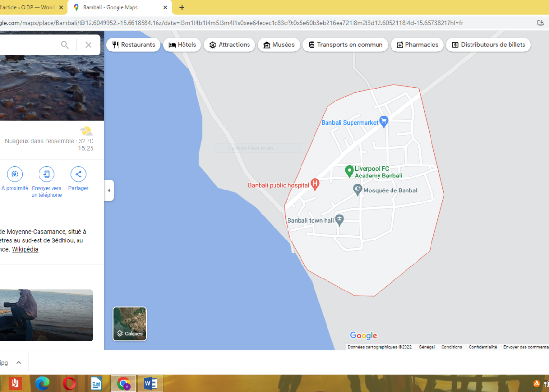Open the Wikipédia link
Viewport: 549px width, 392px height.
pyautogui.click(x=25, y=249)
